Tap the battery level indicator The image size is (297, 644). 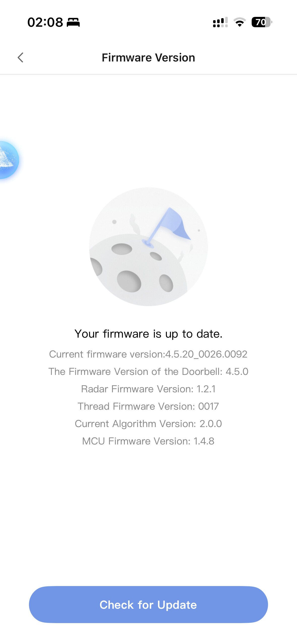(x=261, y=22)
